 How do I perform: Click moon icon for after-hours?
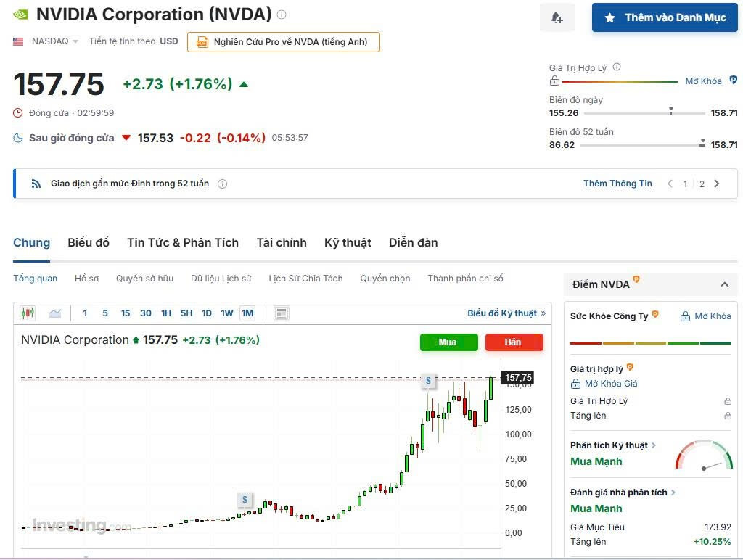coord(18,138)
